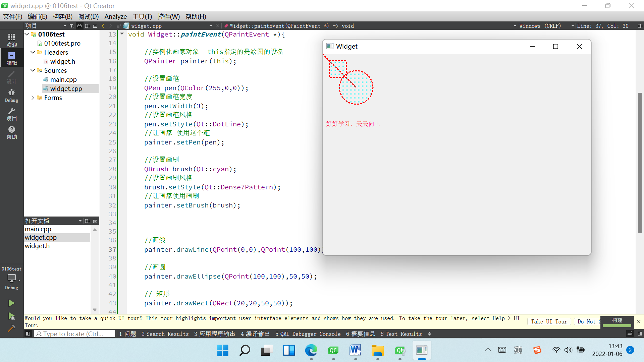The height and width of the screenshot is (362, 644).
Task: Open the 帮助 (Help) mode icon
Action: point(11,132)
